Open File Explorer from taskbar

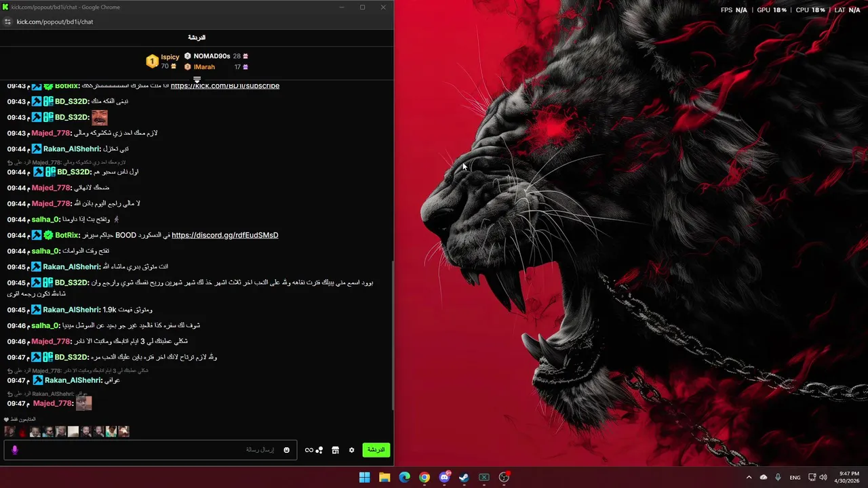pos(384,477)
